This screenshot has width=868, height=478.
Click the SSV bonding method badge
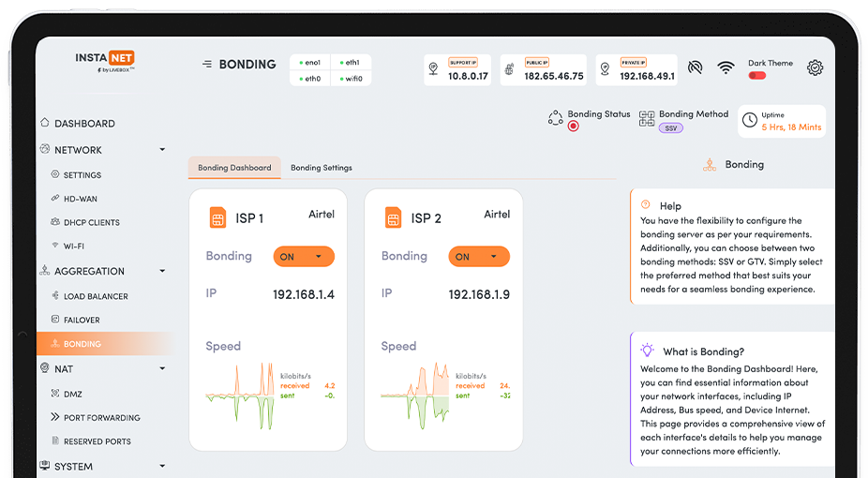click(670, 128)
